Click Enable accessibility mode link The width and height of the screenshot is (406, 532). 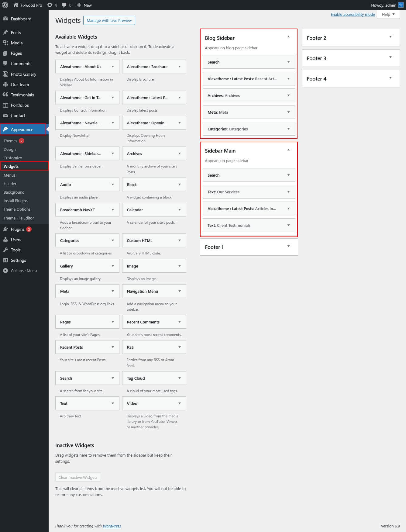(353, 14)
